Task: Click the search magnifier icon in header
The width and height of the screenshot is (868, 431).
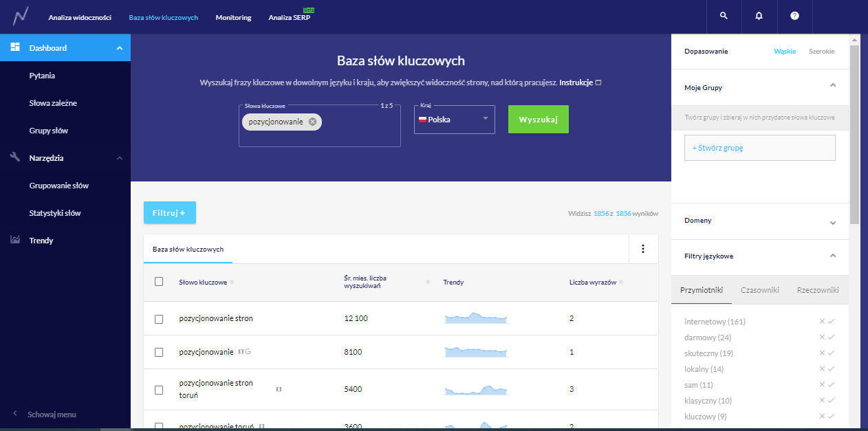Action: point(723,16)
